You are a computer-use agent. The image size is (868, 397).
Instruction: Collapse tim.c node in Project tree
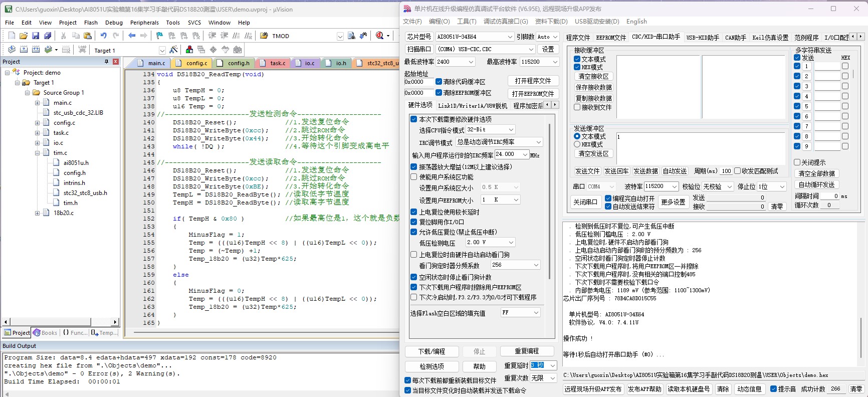(x=37, y=153)
